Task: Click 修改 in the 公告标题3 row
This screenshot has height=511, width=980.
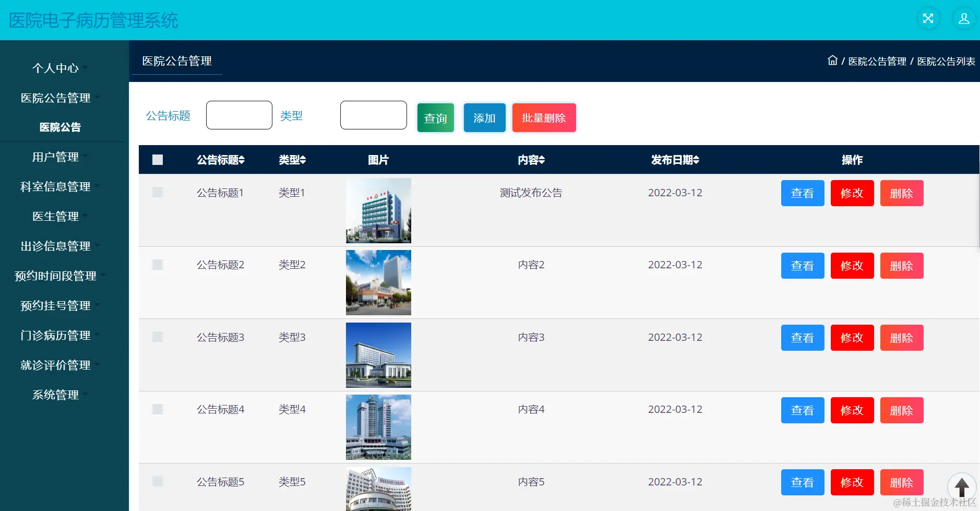Action: click(852, 338)
